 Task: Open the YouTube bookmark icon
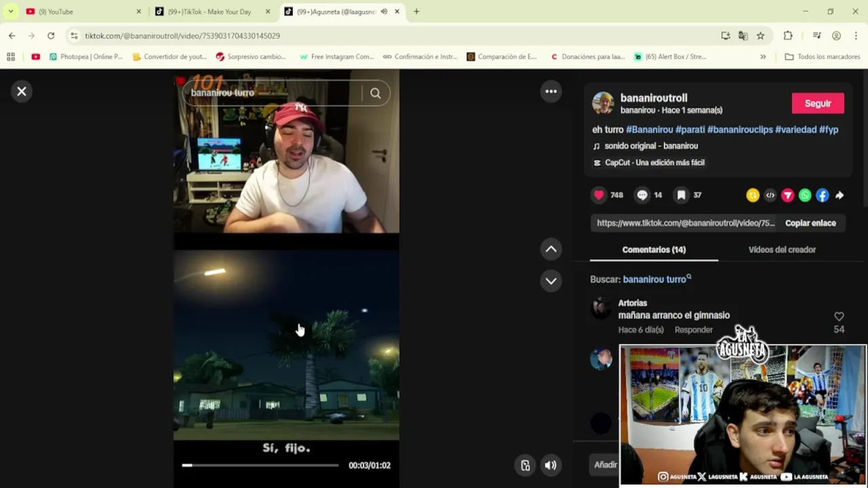pyautogui.click(x=35, y=57)
